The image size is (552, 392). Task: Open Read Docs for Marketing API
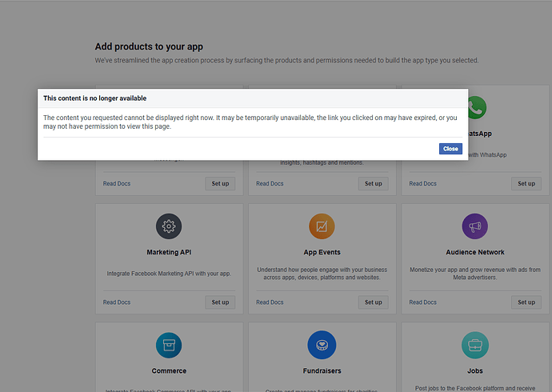[x=117, y=302]
